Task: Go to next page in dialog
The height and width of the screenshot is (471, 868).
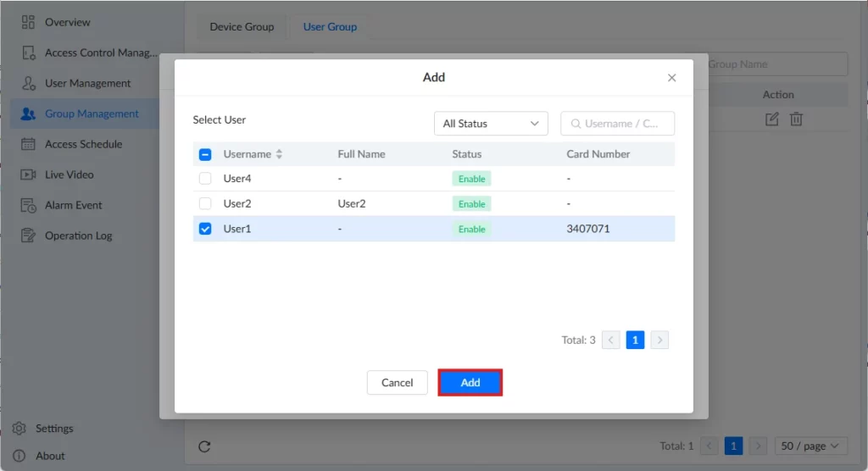Action: [x=659, y=340]
